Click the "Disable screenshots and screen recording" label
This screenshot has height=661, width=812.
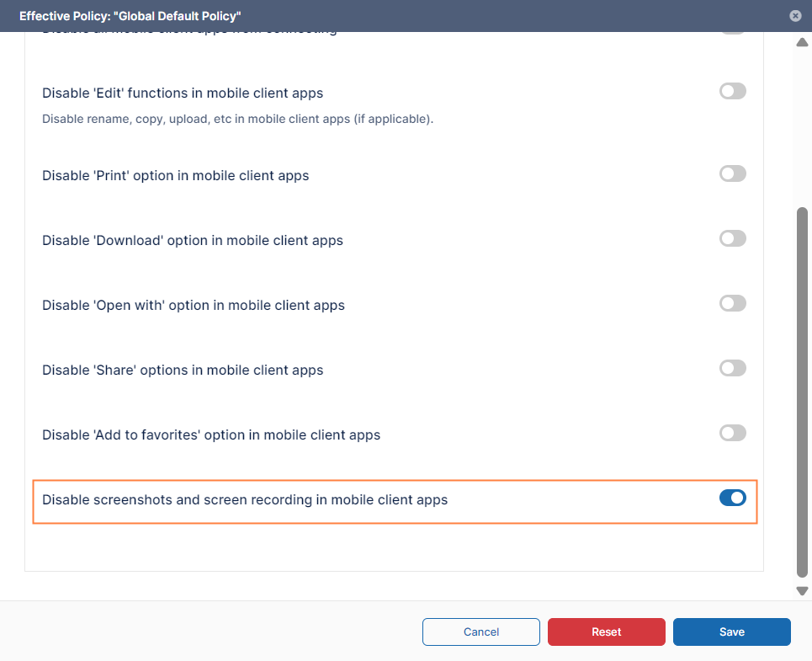pyautogui.click(x=245, y=500)
